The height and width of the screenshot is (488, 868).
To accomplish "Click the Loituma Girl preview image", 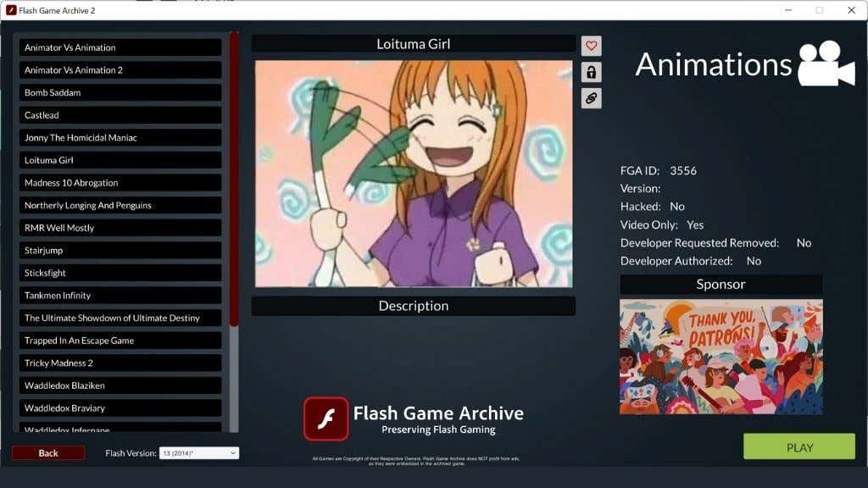I will coord(413,172).
